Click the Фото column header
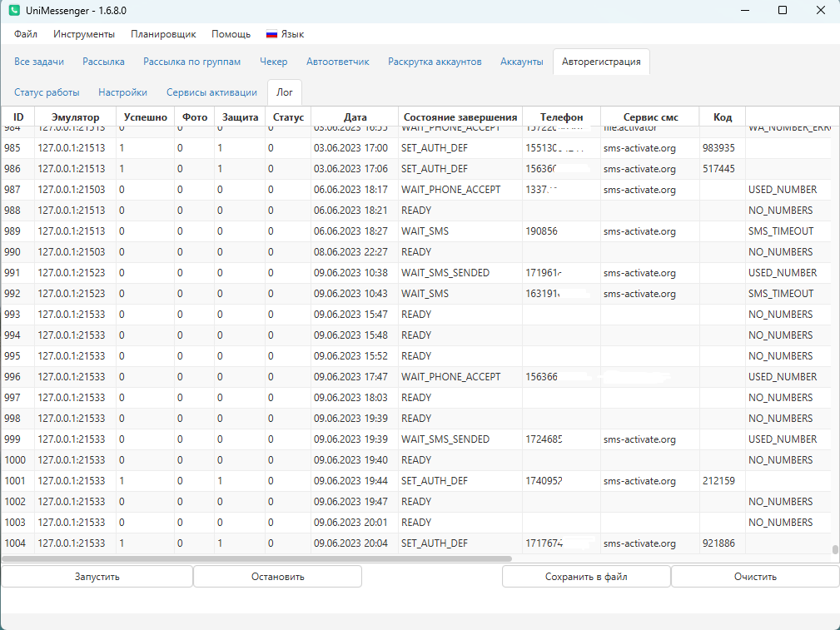Viewport: 840px width, 630px height. pyautogui.click(x=195, y=117)
